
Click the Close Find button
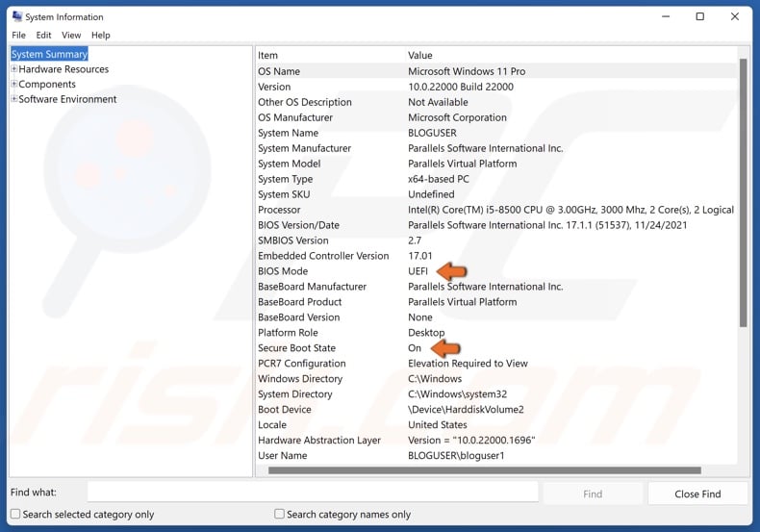point(697,494)
